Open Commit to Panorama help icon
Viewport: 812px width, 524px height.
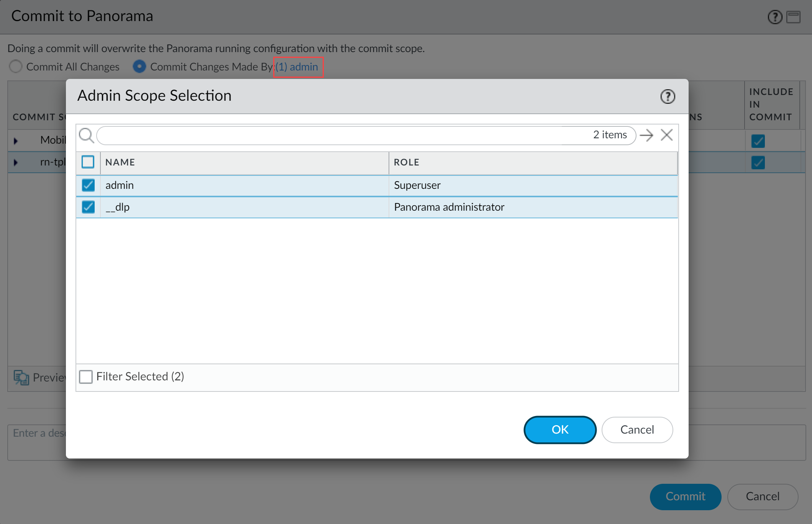pos(775,17)
